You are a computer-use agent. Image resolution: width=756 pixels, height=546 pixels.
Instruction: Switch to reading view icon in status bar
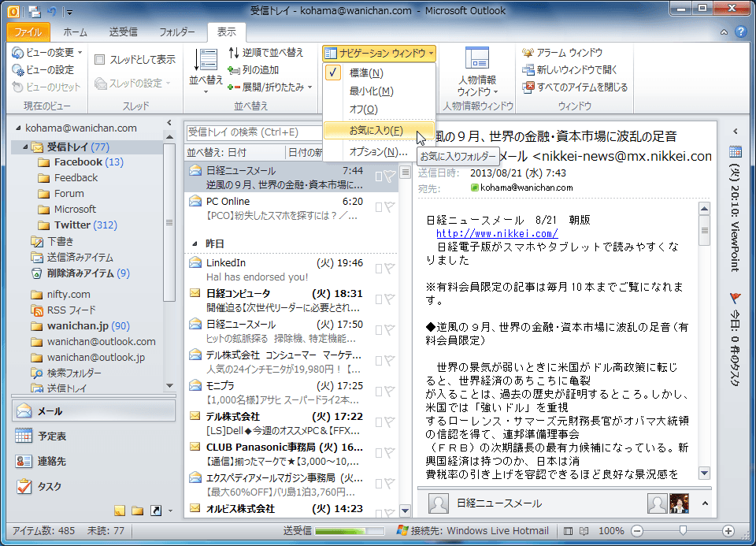(x=584, y=531)
